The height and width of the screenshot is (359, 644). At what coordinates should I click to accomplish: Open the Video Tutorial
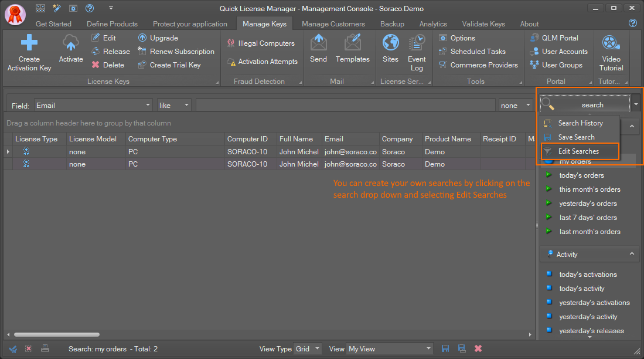611,53
